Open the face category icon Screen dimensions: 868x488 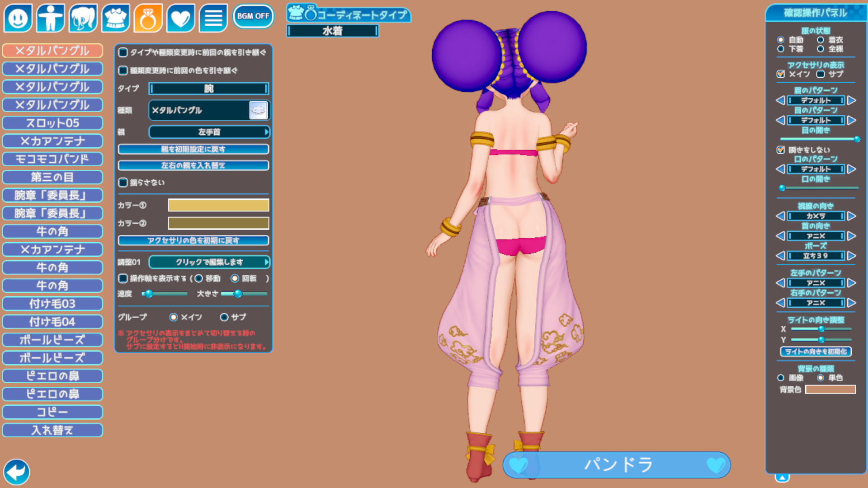18,18
